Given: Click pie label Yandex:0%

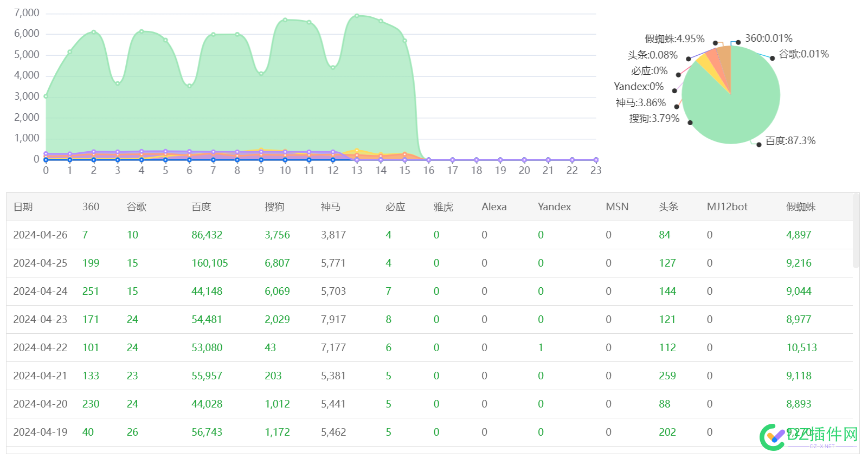Looking at the screenshot, I should pyautogui.click(x=639, y=87).
